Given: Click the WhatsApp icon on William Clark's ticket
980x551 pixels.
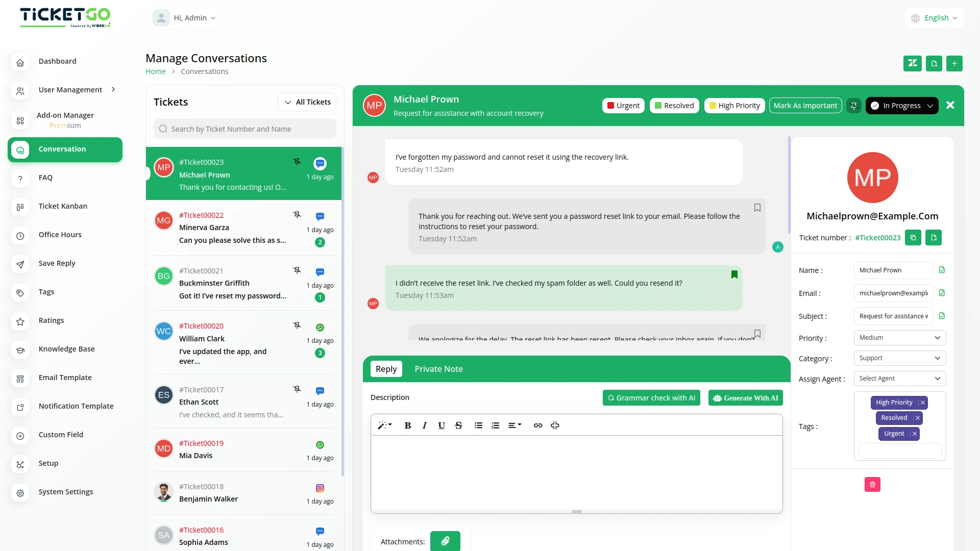Looking at the screenshot, I should 320,327.
